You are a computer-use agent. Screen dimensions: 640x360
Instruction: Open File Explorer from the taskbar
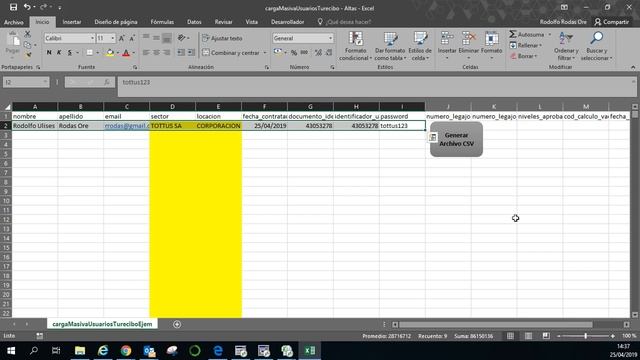[80, 351]
